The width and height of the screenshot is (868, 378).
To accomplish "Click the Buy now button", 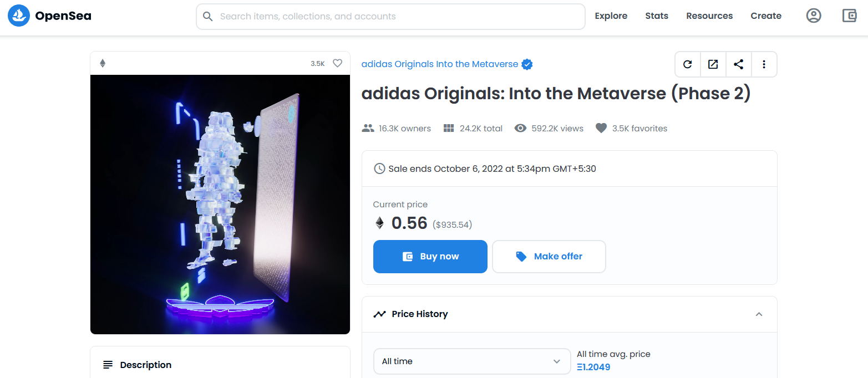I will (x=430, y=257).
